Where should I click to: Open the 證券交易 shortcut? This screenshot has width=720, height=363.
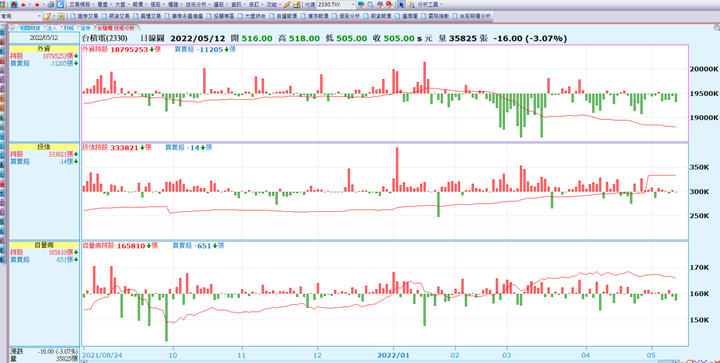click(x=84, y=16)
